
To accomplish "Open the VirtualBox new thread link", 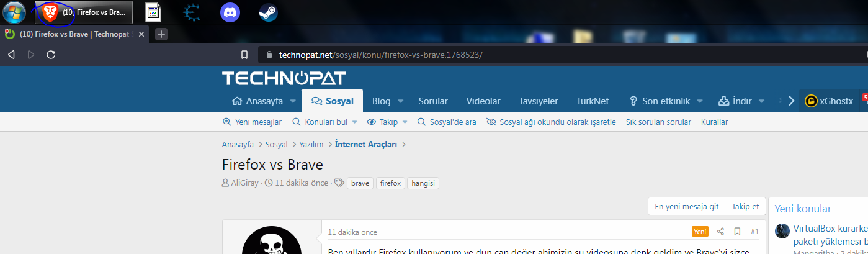I will pyautogui.click(x=830, y=235).
